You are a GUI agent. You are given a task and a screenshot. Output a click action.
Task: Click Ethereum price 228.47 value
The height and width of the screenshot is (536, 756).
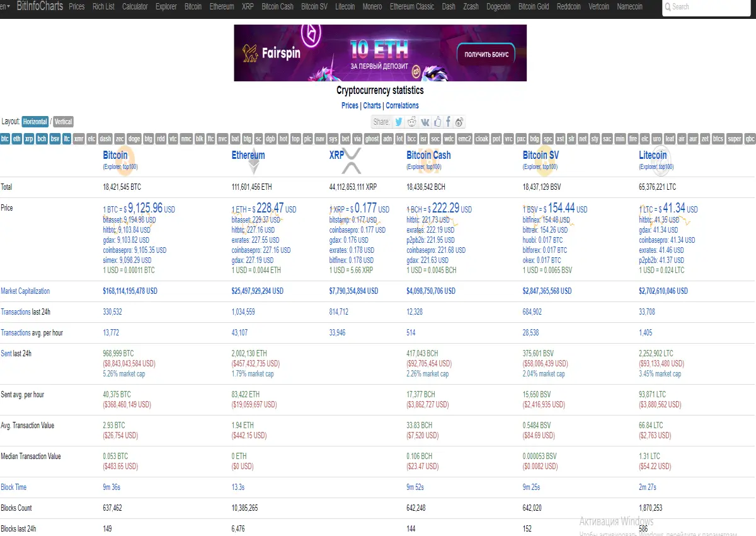coord(270,207)
